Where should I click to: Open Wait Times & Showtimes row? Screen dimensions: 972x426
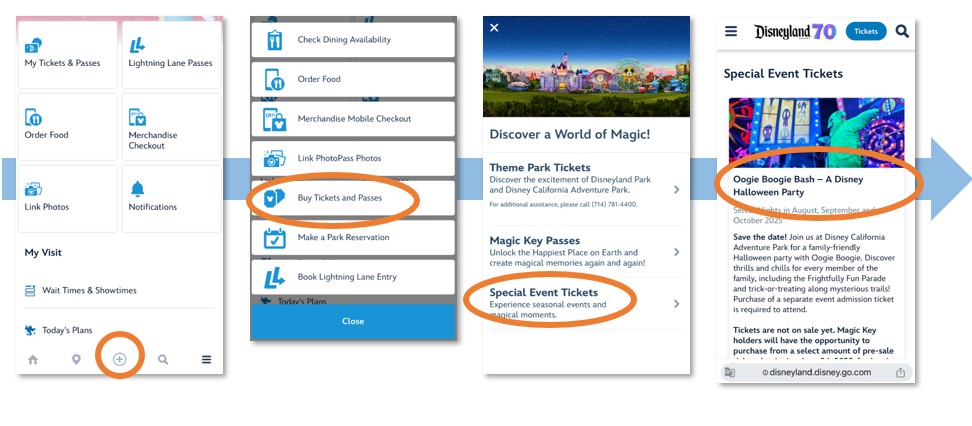pos(119,290)
